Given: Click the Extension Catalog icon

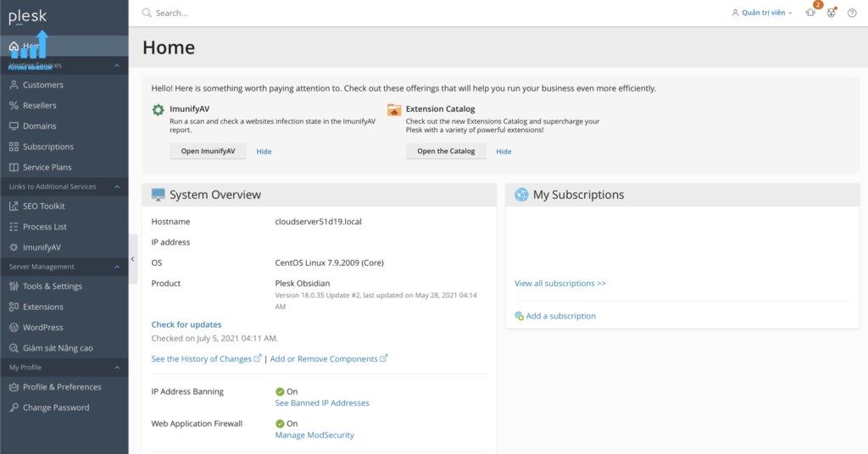Looking at the screenshot, I should coord(394,110).
